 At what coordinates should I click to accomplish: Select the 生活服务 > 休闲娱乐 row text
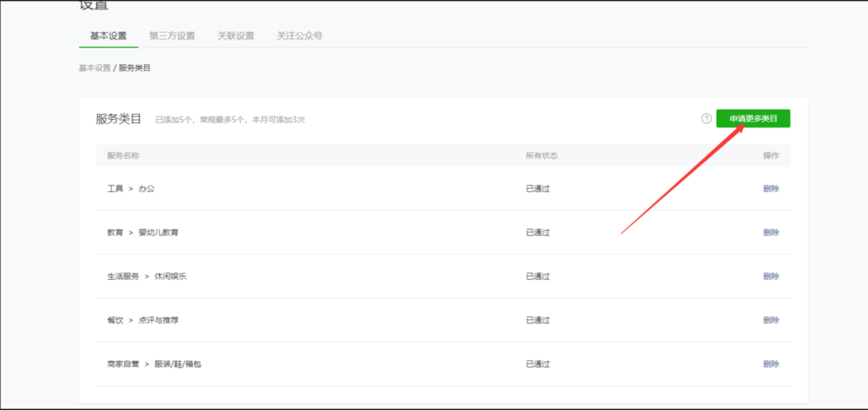point(147,276)
